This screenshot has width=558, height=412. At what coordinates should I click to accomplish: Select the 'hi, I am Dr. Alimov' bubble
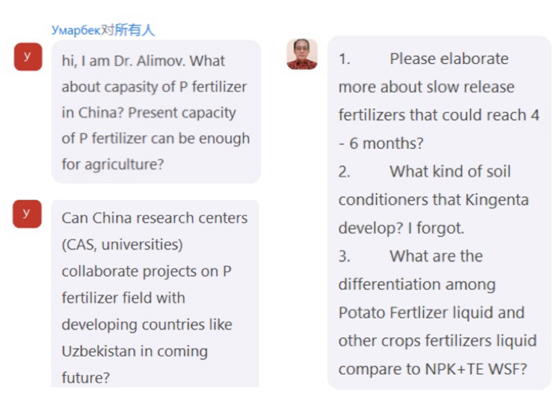pos(156,112)
